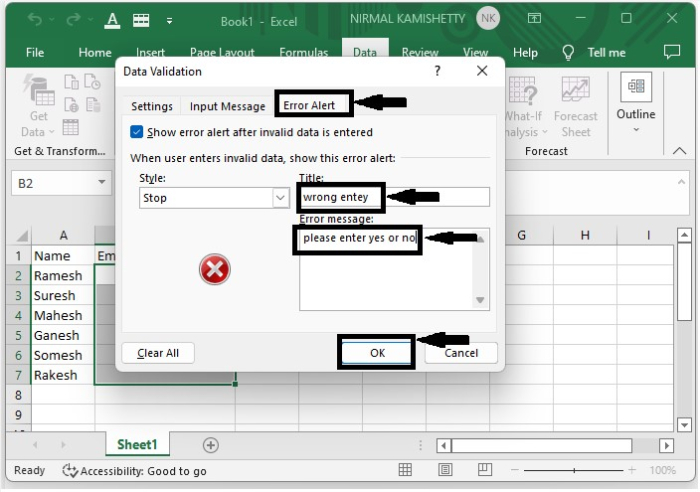Viewport: 700px width, 492px height.
Task: Click the vertical scroll down arrow of the sheet
Action: 684,425
